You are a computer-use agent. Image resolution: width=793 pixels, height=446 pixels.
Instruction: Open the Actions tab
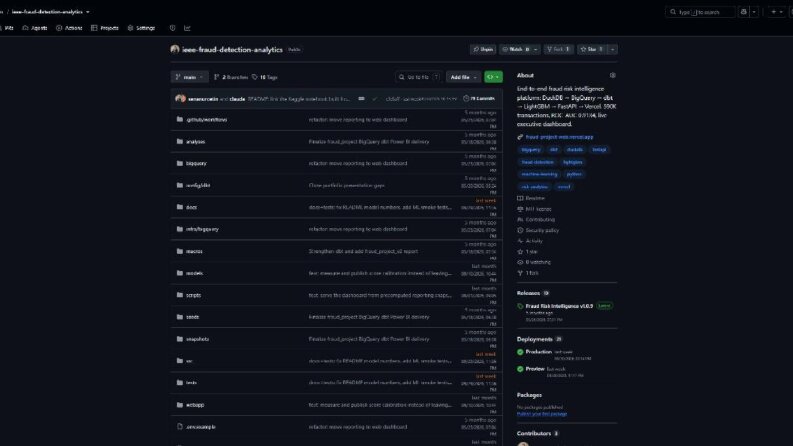click(69, 28)
